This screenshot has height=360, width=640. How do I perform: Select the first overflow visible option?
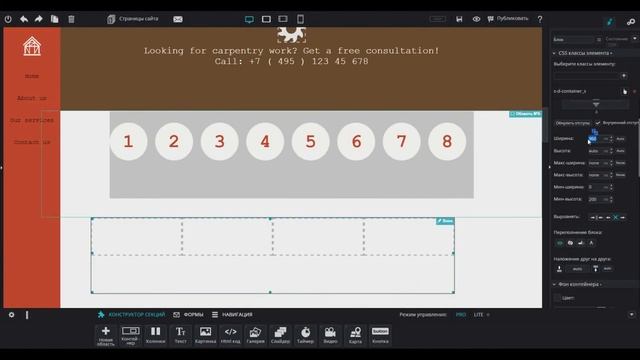[560, 243]
